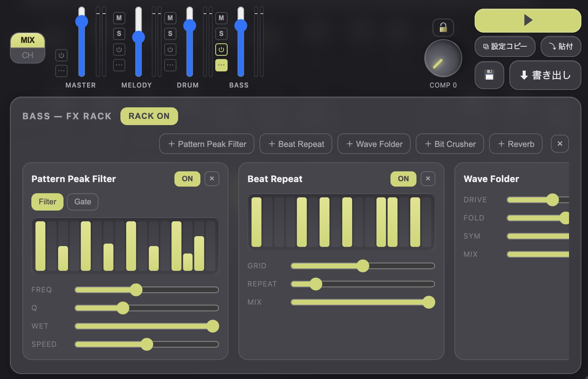The width and height of the screenshot is (588, 379).
Task: Click the BASS volume fader handle
Action: [x=241, y=26]
